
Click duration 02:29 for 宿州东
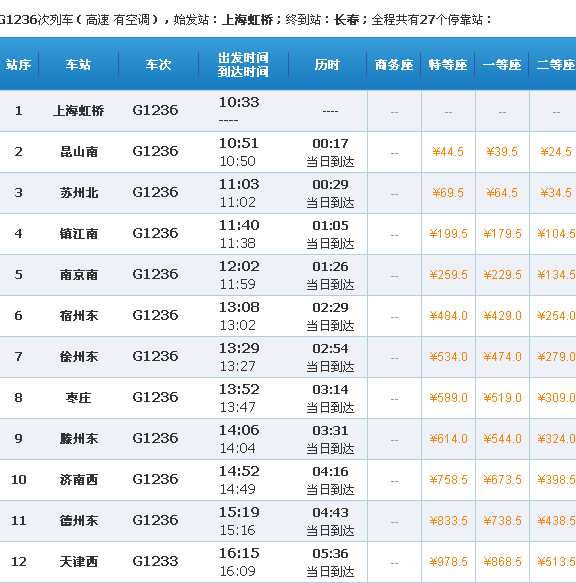330,307
